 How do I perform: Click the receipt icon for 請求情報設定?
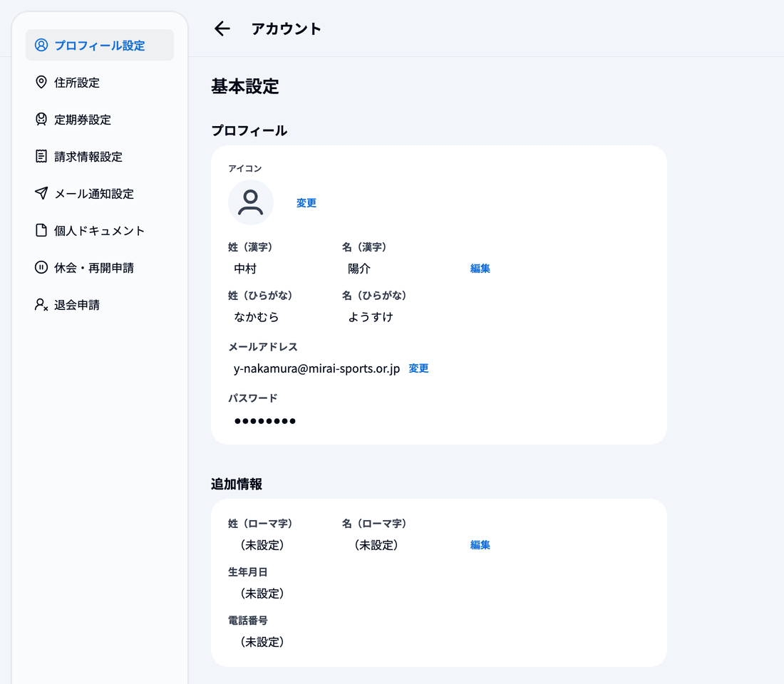41,156
